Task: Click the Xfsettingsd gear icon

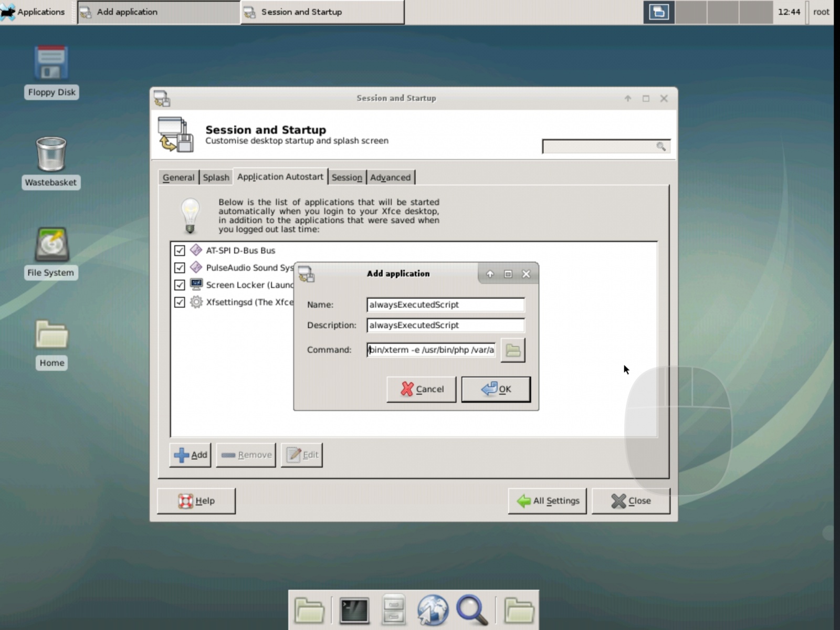Action: coord(196,302)
